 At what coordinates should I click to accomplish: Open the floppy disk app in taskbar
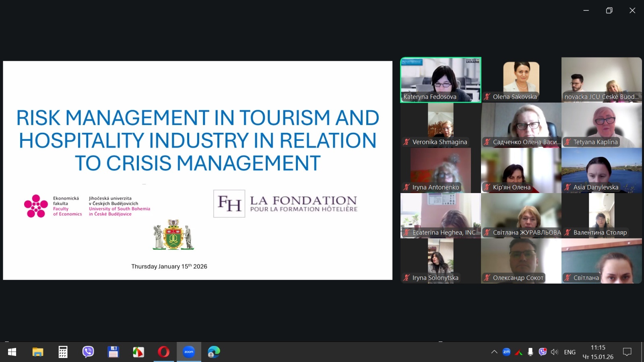[113, 352]
